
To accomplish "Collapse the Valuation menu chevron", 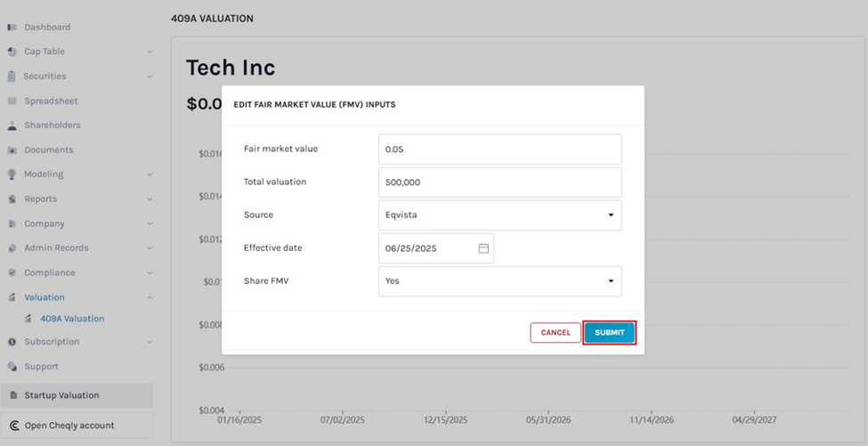I will 150,297.
